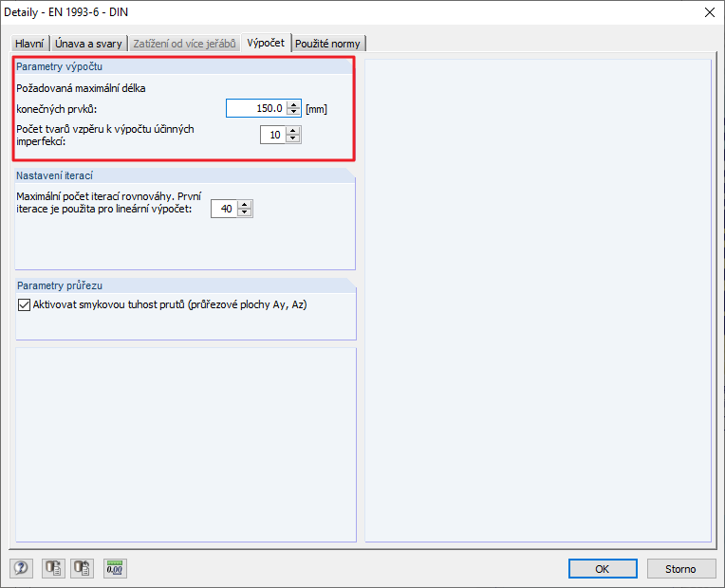Click the save settings as default icon
The width and height of the screenshot is (725, 588).
(x=82, y=568)
